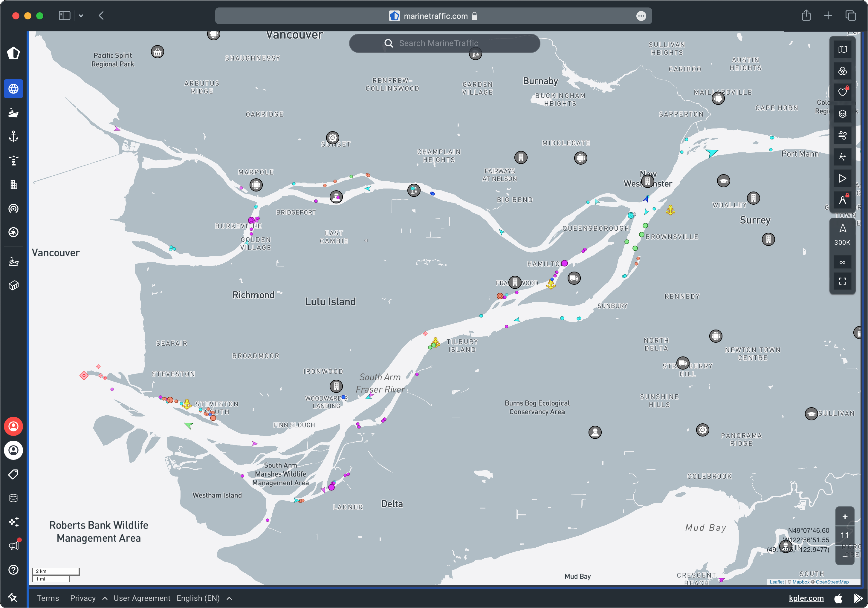Open the companies building icon in the sidebar
868x608 pixels.
[x=13, y=184]
